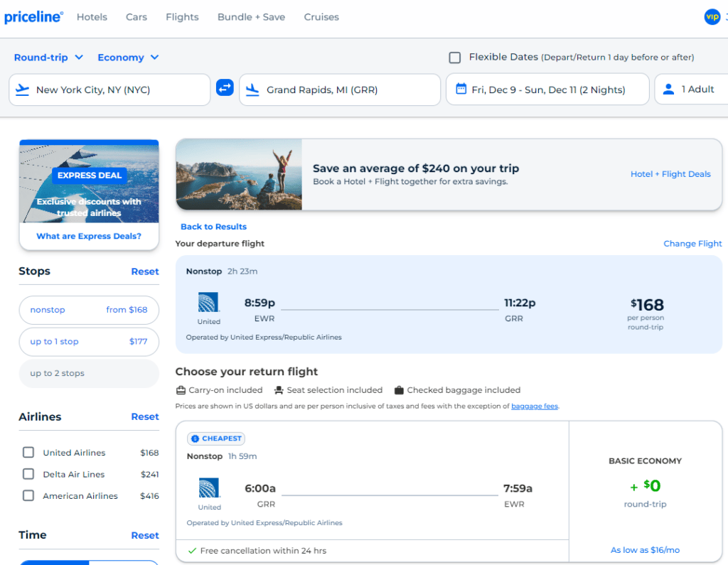Viewport: 728px width, 565px height.
Task: Open the Fri, Dec 9 - Sun, Dec 11 date picker
Action: tap(547, 89)
